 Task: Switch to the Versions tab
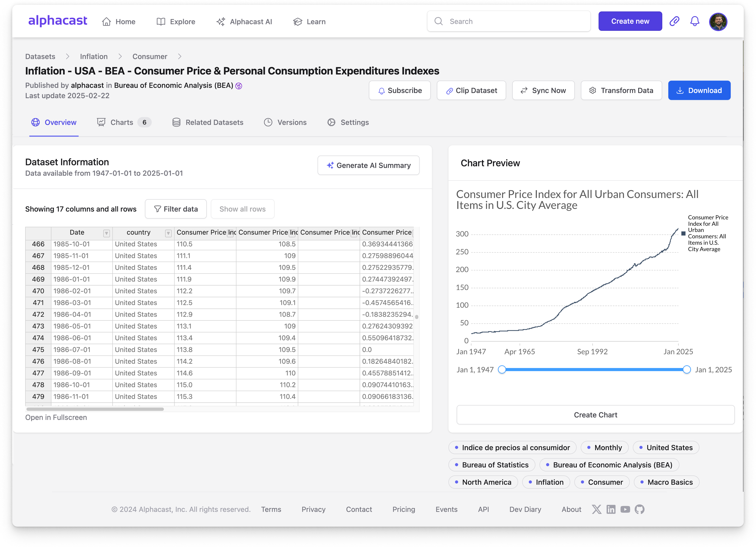pos(285,122)
